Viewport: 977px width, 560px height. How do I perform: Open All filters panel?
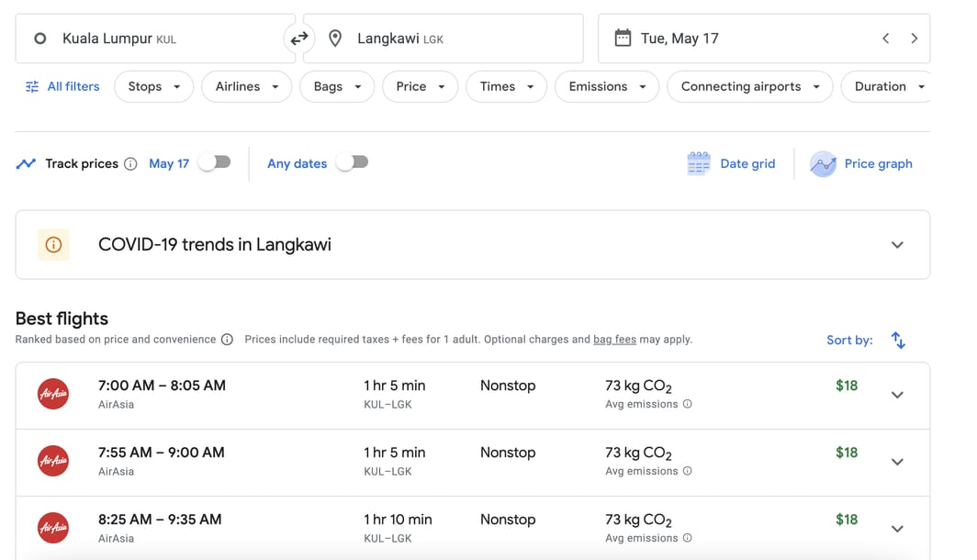pyautogui.click(x=62, y=86)
